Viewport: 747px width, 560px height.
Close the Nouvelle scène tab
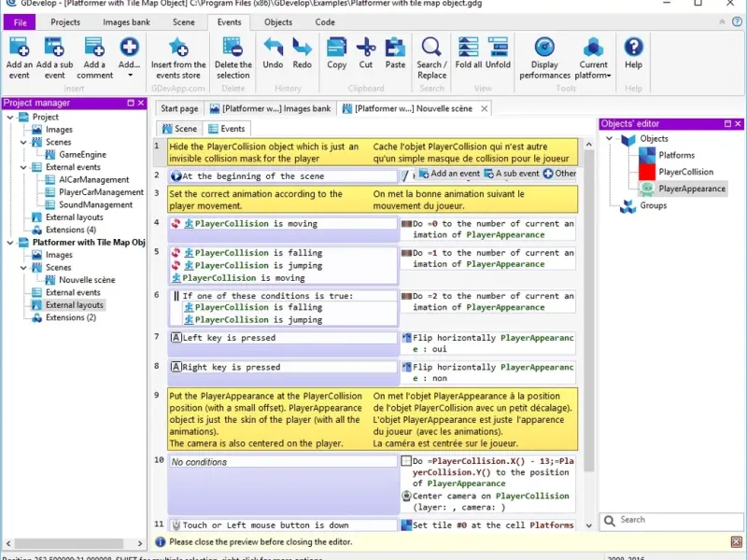click(484, 109)
